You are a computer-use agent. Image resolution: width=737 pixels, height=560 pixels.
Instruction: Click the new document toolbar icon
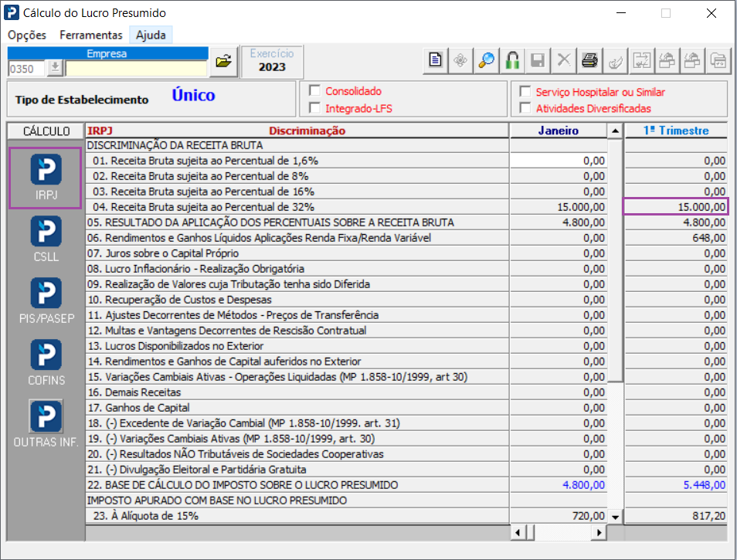point(436,60)
